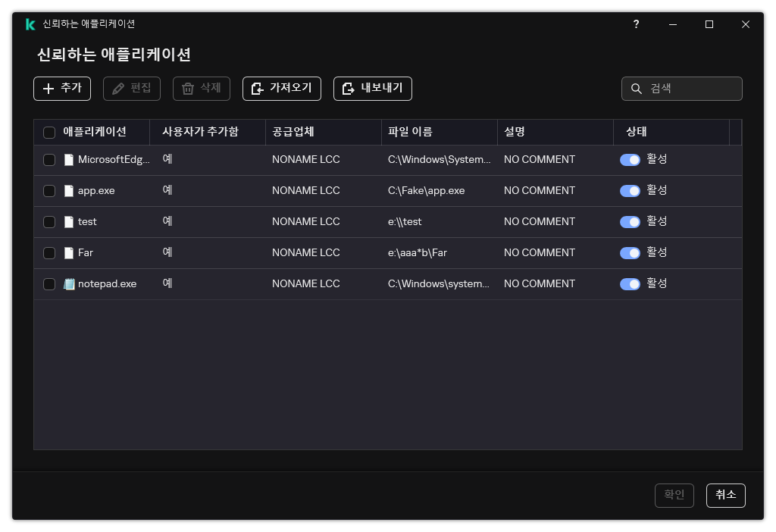776x532 pixels.
Task: Click the Import (가져오기) icon
Action: [x=257, y=88]
